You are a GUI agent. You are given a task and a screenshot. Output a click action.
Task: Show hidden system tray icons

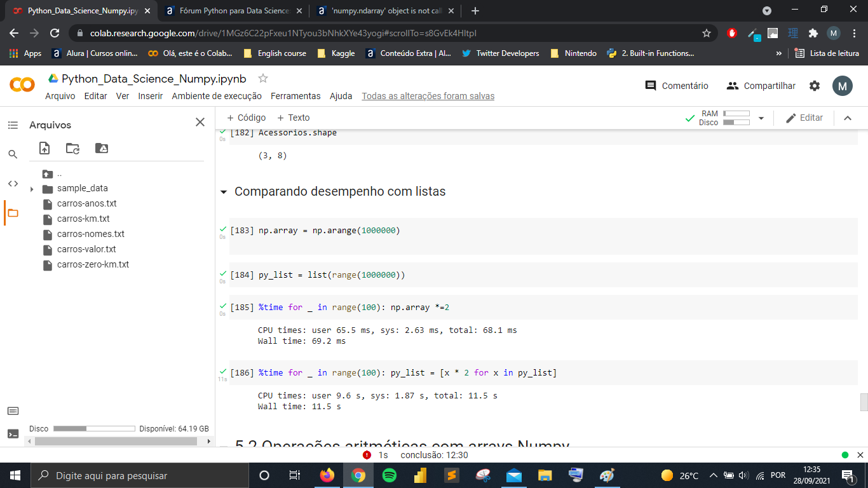pos(714,475)
